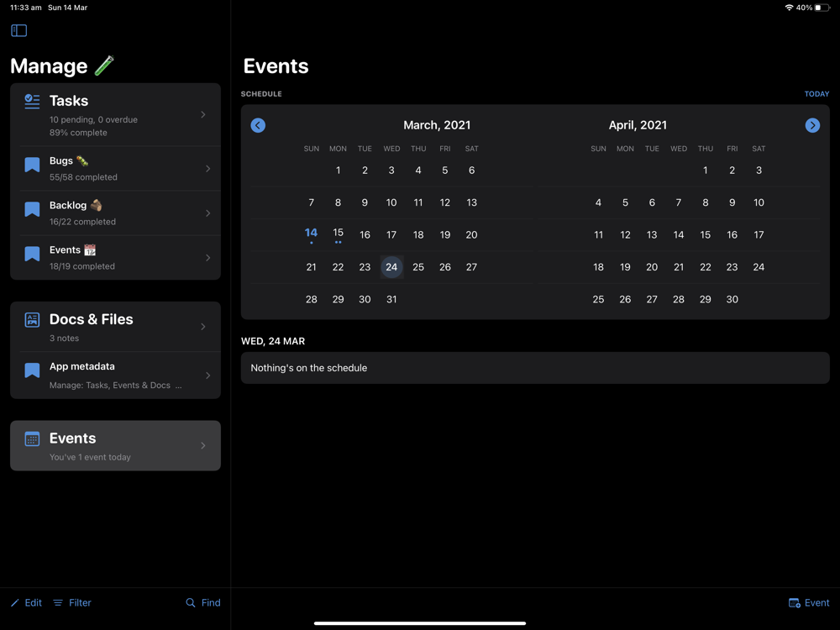This screenshot has width=840, height=630.
Task: Open App metadata chevron
Action: click(x=207, y=375)
